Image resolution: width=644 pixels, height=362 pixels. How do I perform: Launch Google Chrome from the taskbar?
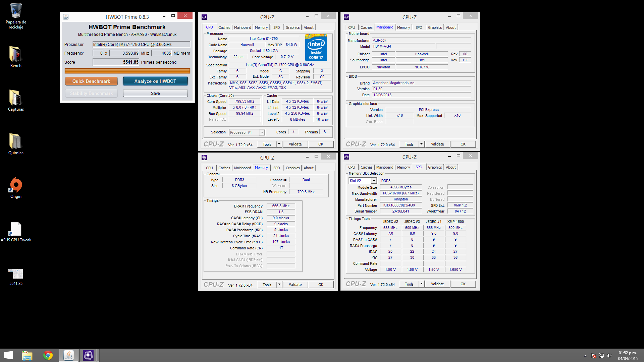tap(48, 355)
